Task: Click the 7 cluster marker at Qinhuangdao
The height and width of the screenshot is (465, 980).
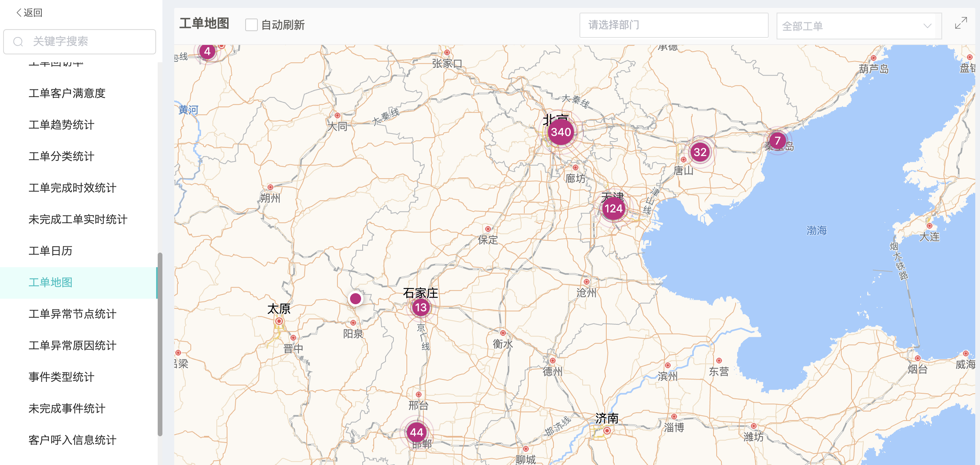Action: (777, 141)
